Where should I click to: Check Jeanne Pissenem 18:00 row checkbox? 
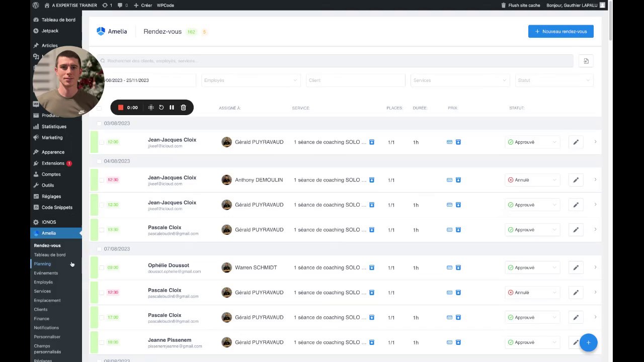102,342
